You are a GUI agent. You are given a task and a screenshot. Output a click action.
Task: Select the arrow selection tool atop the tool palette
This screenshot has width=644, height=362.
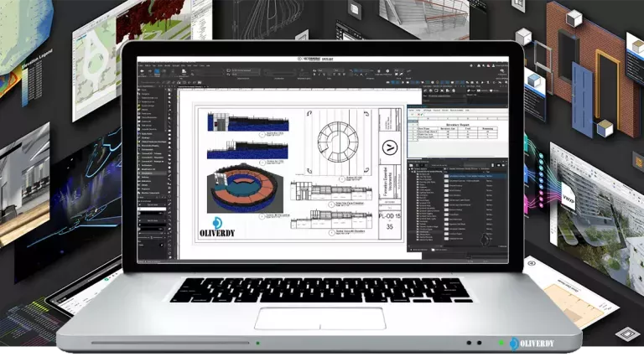tap(169, 90)
